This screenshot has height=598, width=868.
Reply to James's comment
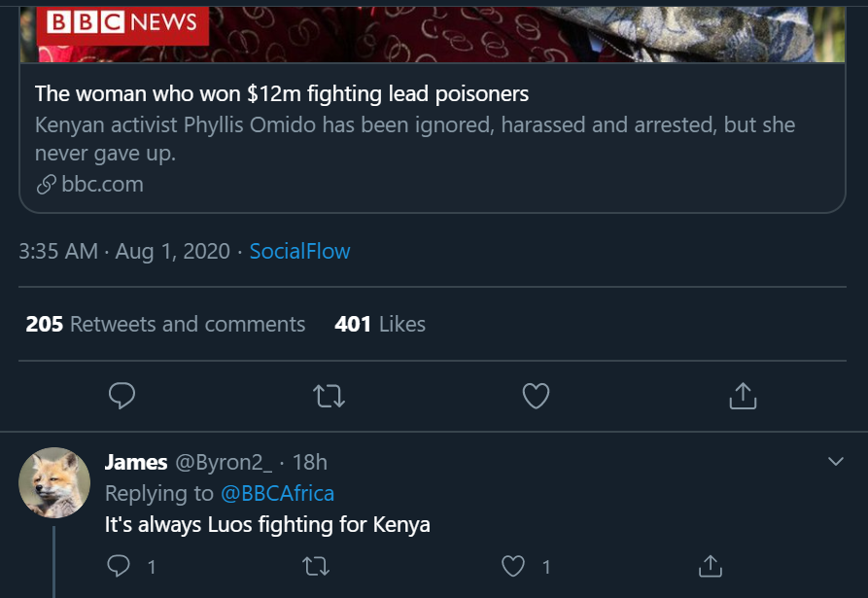click(119, 566)
